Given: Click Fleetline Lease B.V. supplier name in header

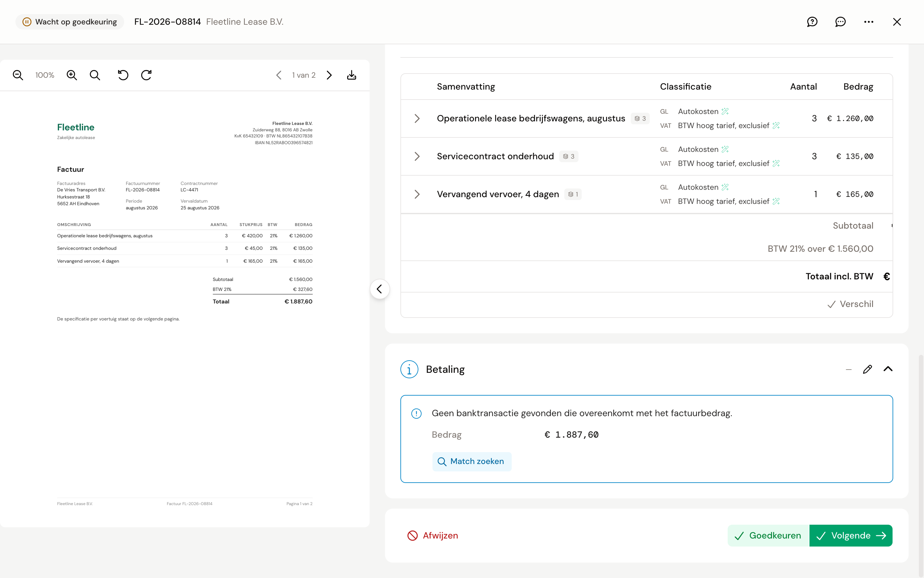Looking at the screenshot, I should pos(245,22).
